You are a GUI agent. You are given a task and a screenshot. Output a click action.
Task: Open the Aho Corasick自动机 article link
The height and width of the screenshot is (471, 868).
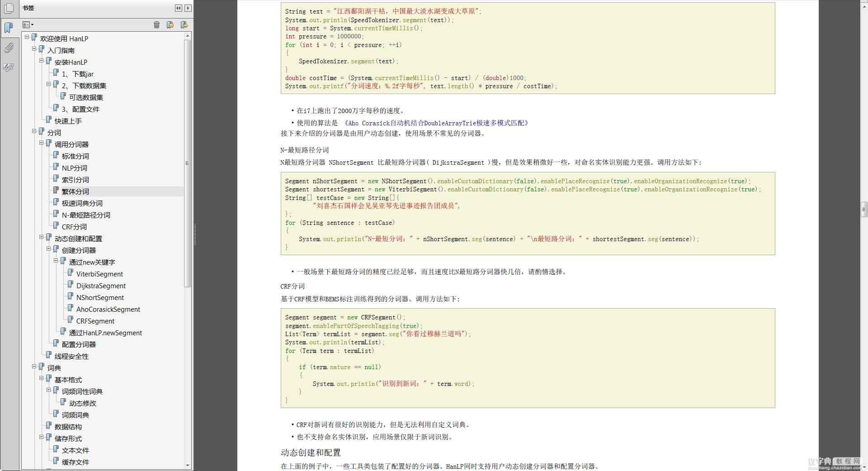(x=436, y=123)
